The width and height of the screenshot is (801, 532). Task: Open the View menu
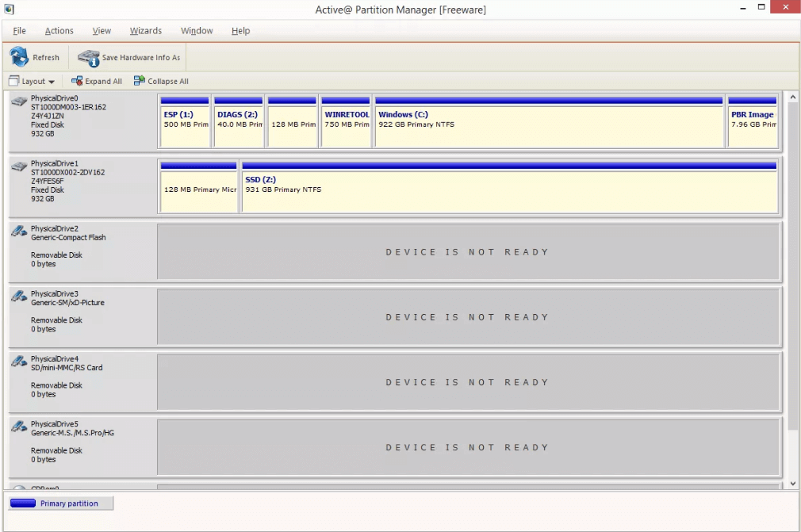[102, 31]
